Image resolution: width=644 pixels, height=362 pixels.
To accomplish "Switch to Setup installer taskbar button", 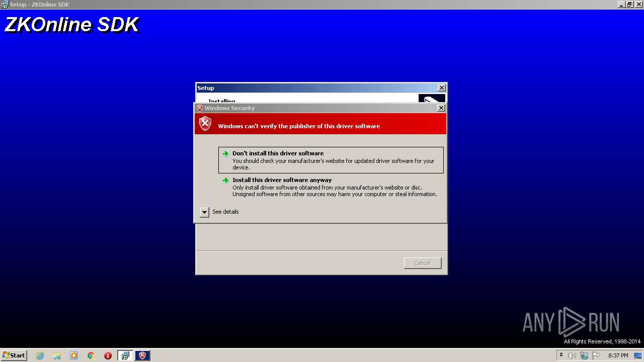I will pyautogui.click(x=125, y=355).
